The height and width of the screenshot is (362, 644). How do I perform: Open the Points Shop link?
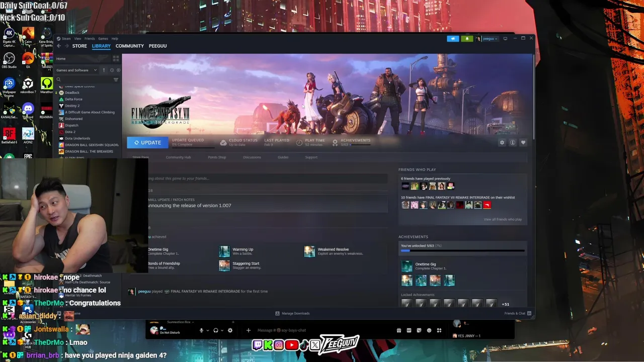click(x=217, y=157)
